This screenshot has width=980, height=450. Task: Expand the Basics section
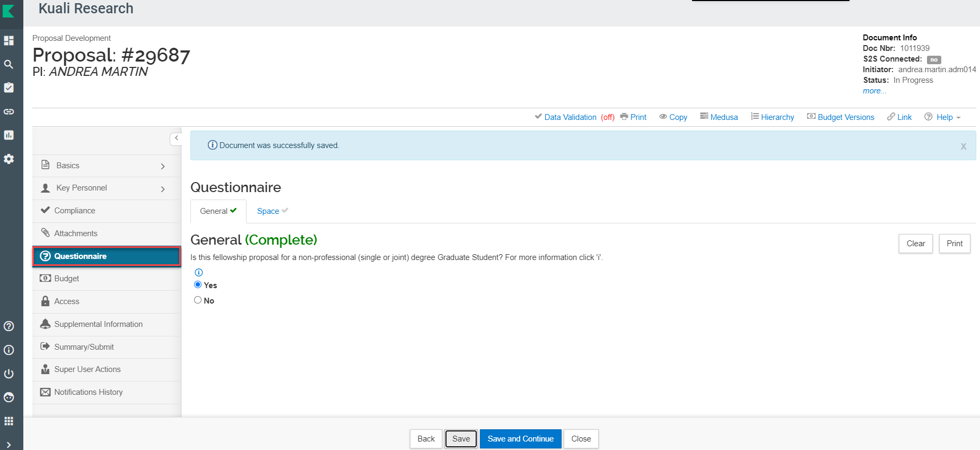[x=107, y=166]
